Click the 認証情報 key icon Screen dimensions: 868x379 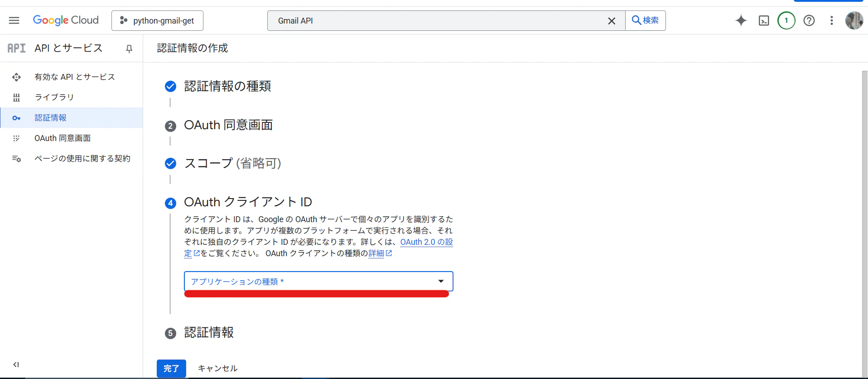(x=16, y=118)
